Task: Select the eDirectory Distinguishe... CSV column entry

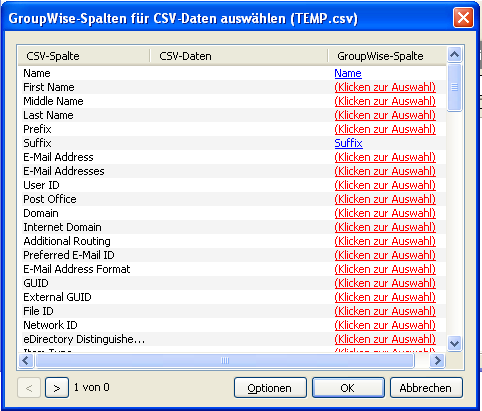Action: 84,339
